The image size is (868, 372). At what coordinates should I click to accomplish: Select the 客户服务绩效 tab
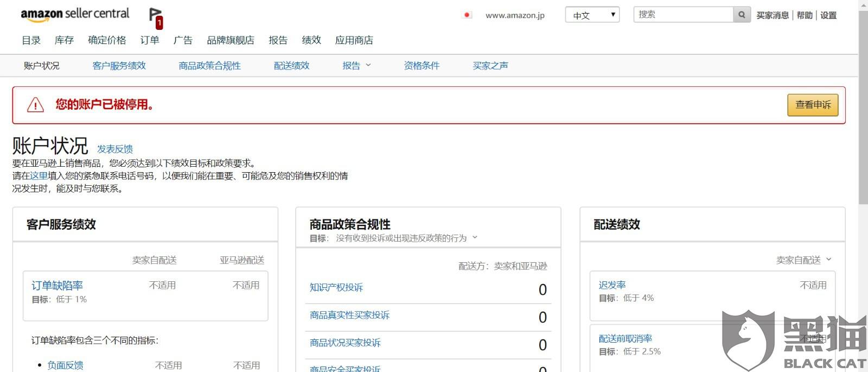click(119, 66)
